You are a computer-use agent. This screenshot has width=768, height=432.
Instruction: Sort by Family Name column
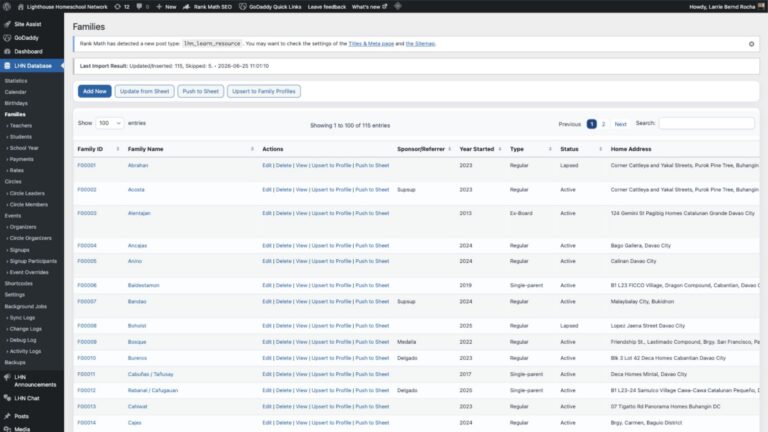[x=191, y=149]
